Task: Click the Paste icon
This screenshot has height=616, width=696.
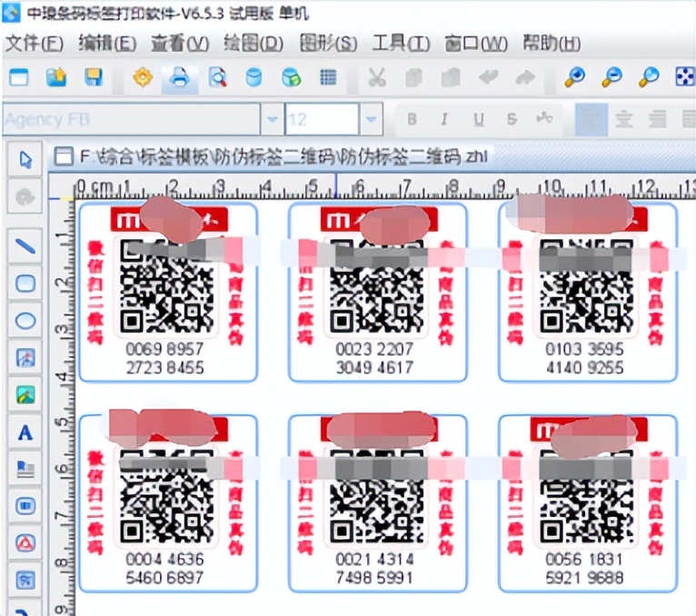Action: [x=451, y=77]
